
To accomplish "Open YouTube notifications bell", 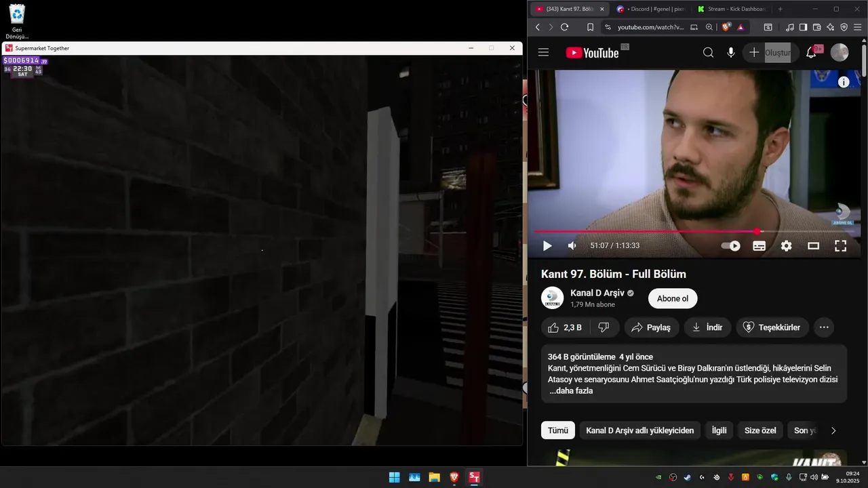I will click(x=811, y=53).
